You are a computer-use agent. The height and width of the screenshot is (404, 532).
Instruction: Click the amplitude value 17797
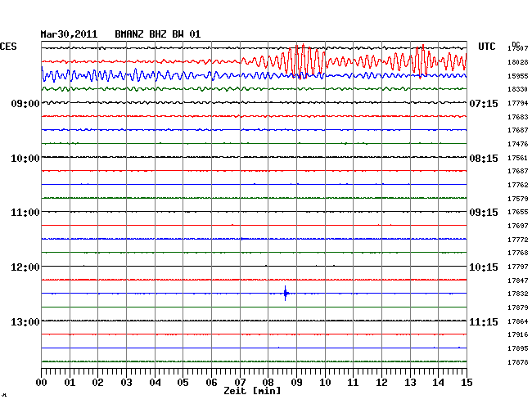pos(518,267)
